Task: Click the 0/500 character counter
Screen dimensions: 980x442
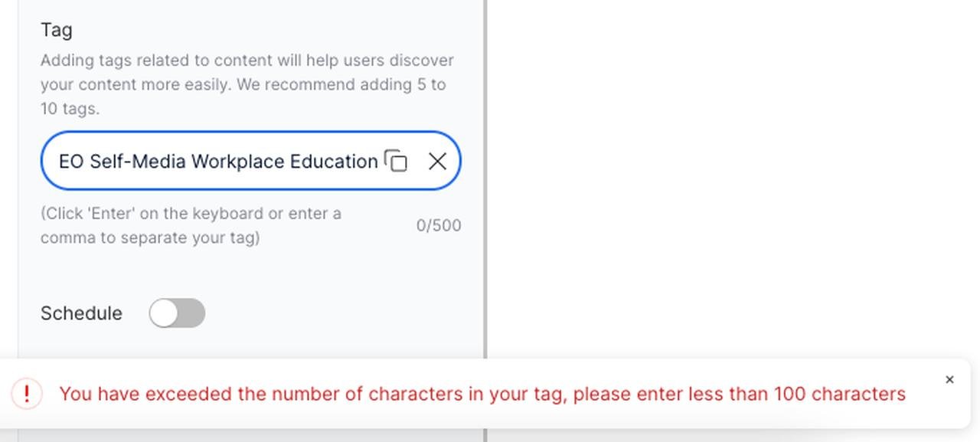Action: point(439,225)
